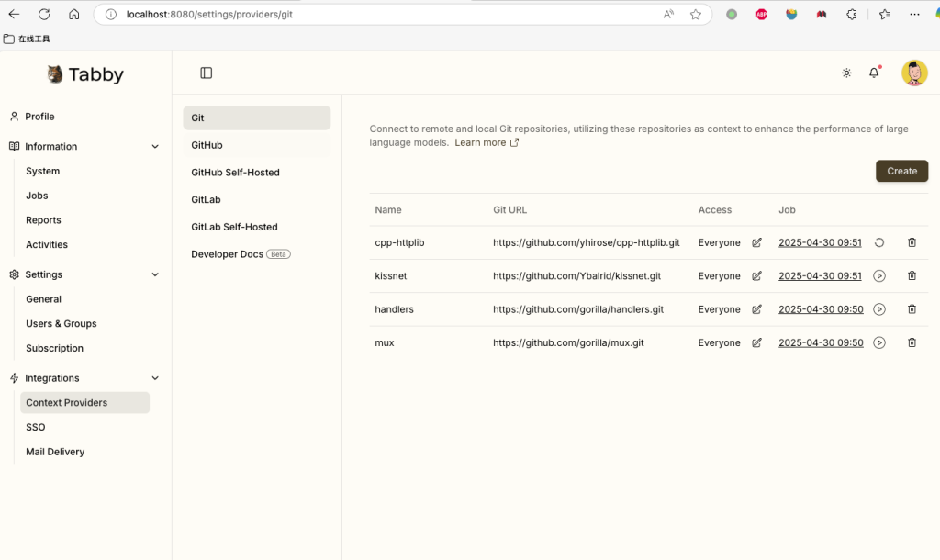Image resolution: width=940 pixels, height=560 pixels.
Task: Open the browser favorites list icon
Action: [885, 15]
